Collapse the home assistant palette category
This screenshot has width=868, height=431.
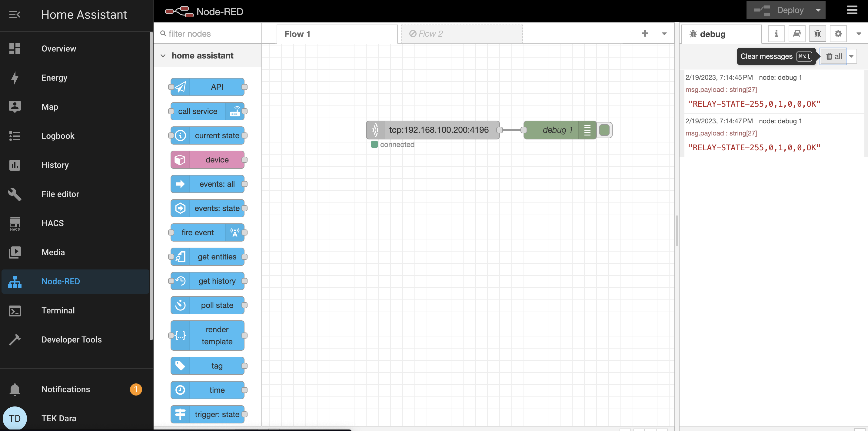(163, 55)
